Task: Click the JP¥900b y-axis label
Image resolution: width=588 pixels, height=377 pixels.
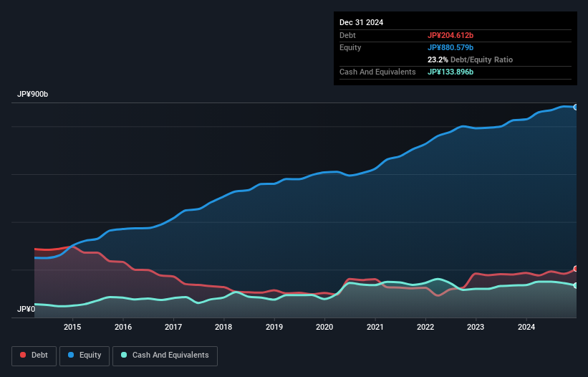Action: (x=33, y=94)
